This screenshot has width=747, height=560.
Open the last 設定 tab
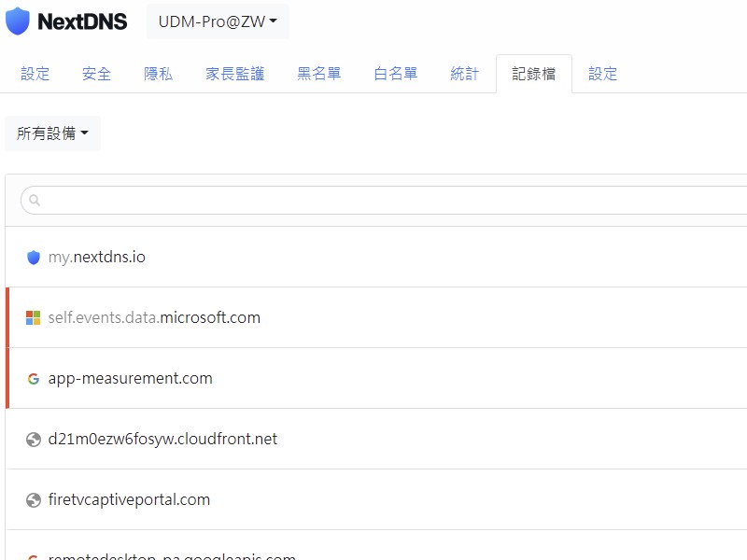click(602, 74)
